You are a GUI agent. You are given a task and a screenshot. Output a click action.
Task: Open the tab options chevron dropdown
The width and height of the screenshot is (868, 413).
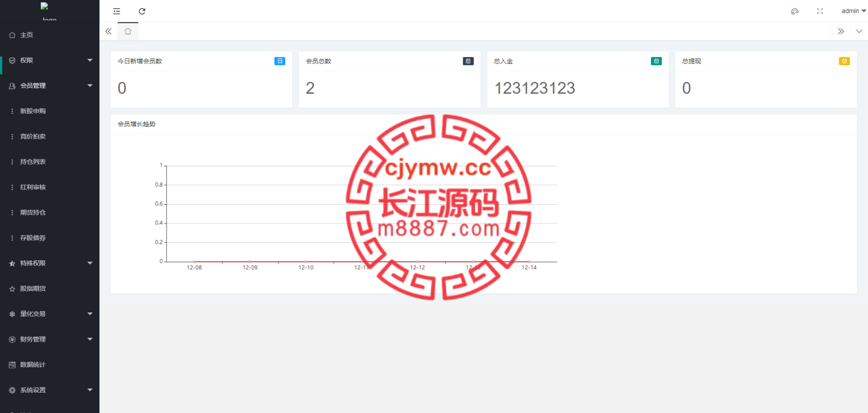pyautogui.click(x=859, y=31)
